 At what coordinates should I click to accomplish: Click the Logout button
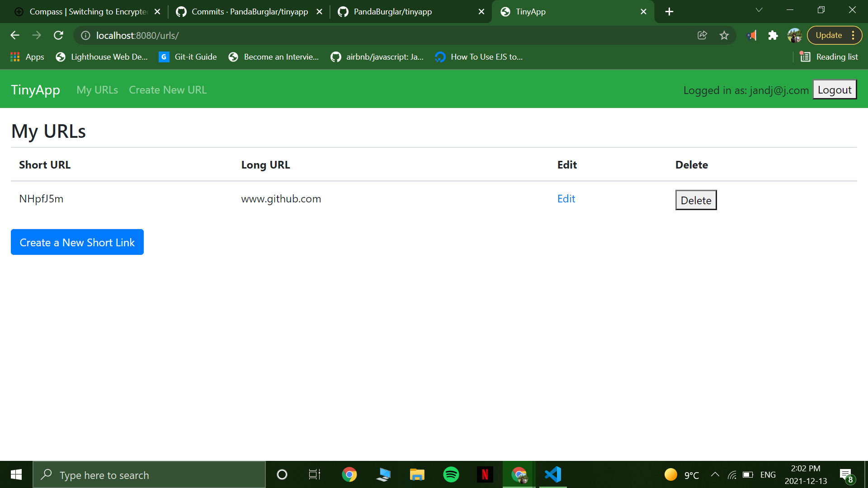(834, 89)
